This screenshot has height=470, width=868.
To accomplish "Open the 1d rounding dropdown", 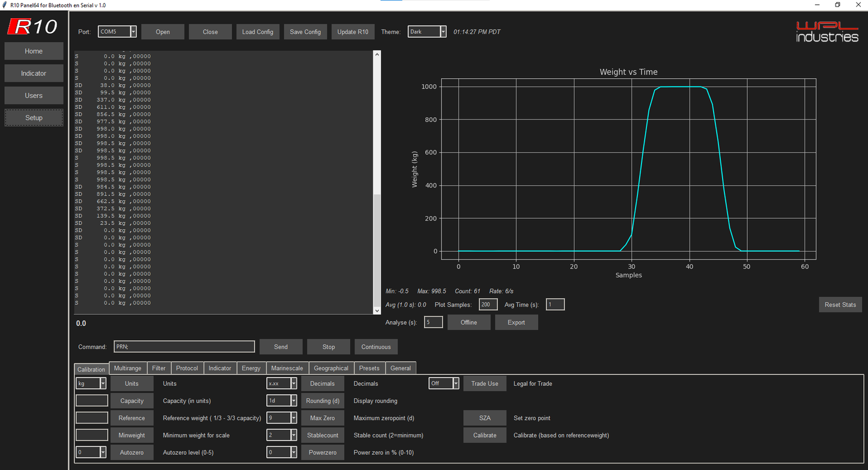I will tap(293, 401).
